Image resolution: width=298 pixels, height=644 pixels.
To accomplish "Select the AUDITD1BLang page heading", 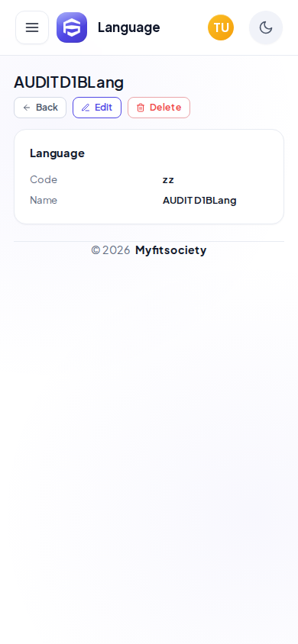I will 69,82.
